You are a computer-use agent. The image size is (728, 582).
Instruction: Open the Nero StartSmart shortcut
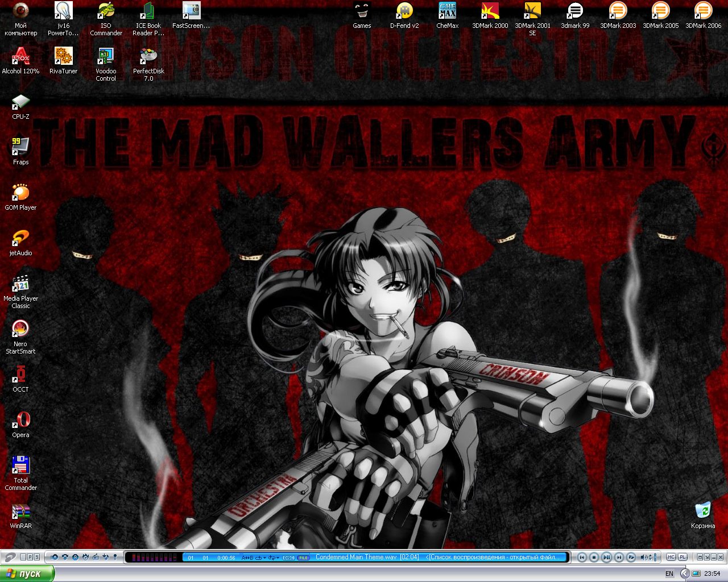coord(20,337)
